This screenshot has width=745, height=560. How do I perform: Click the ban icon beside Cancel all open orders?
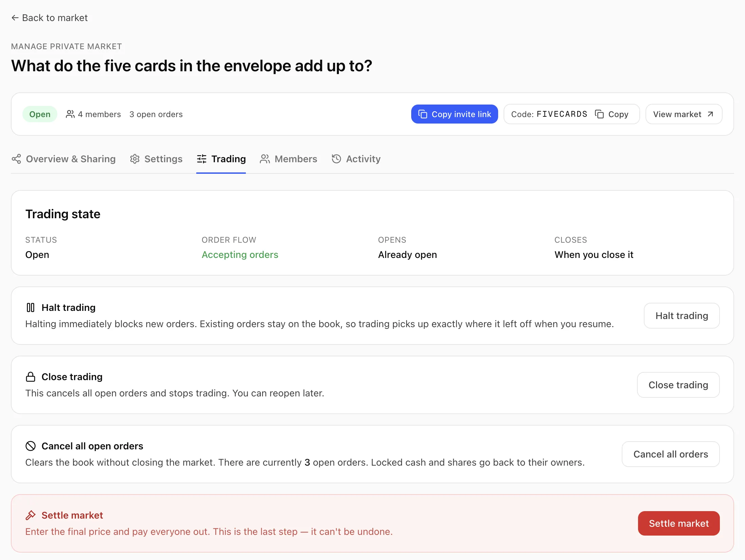(31, 446)
